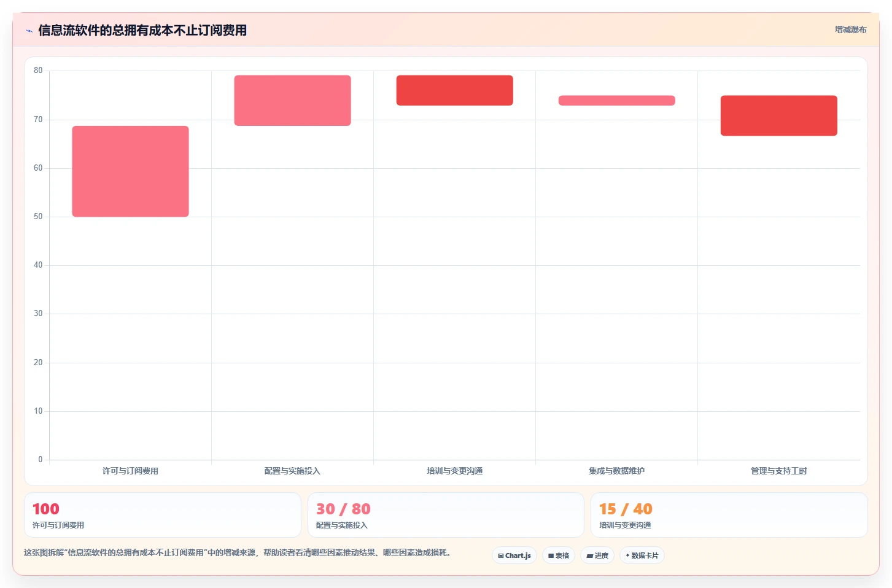Screen dimensions: 892x588
Task: Click the 配置与实施投入 waterfall bar
Action: (292, 101)
